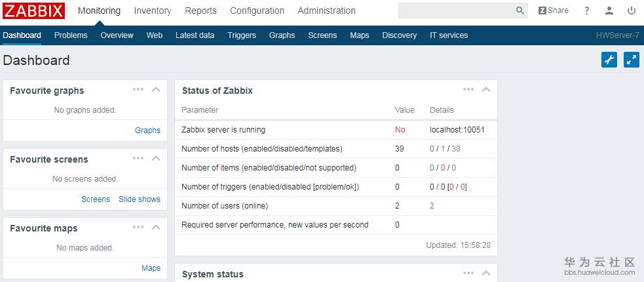The width and height of the screenshot is (644, 282).
Task: Click the top search input field
Action: (455, 10)
